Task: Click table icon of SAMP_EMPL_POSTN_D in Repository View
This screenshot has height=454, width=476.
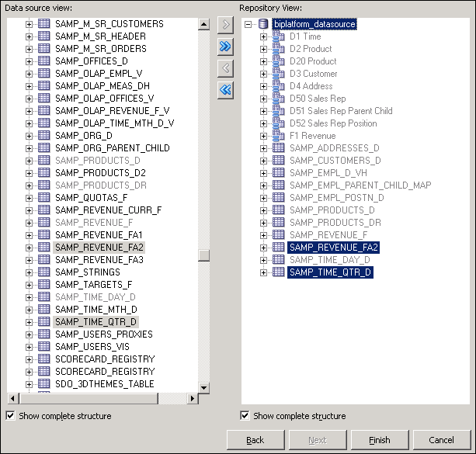Action: pyautogui.click(x=278, y=197)
